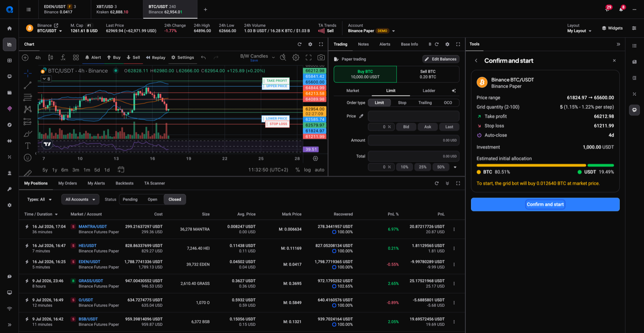Open the emoji sticker tool
The height and width of the screenshot is (333, 644).
(x=28, y=158)
